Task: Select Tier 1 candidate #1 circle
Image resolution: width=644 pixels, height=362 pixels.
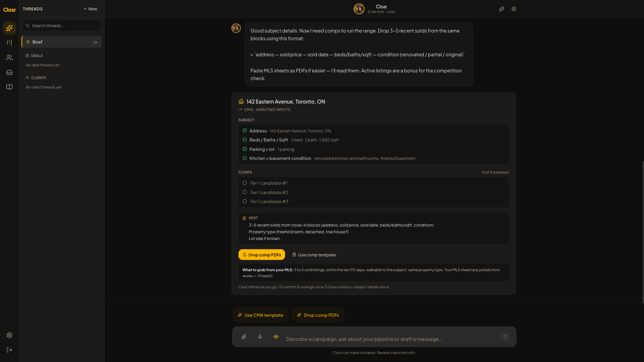Action: [x=245, y=183]
